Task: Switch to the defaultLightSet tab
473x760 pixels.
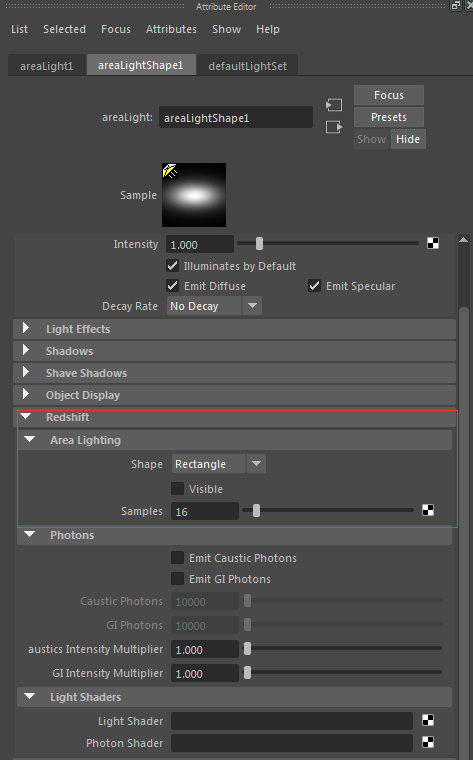Action: tap(248, 66)
